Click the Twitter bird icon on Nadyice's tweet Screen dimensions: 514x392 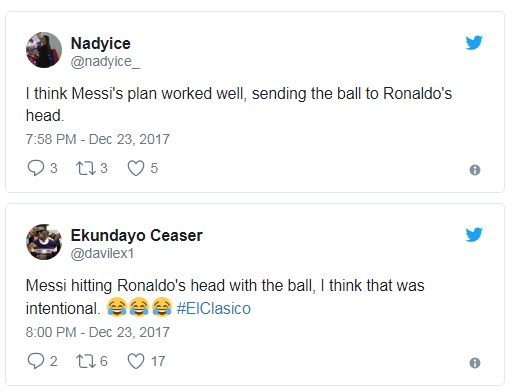474,42
